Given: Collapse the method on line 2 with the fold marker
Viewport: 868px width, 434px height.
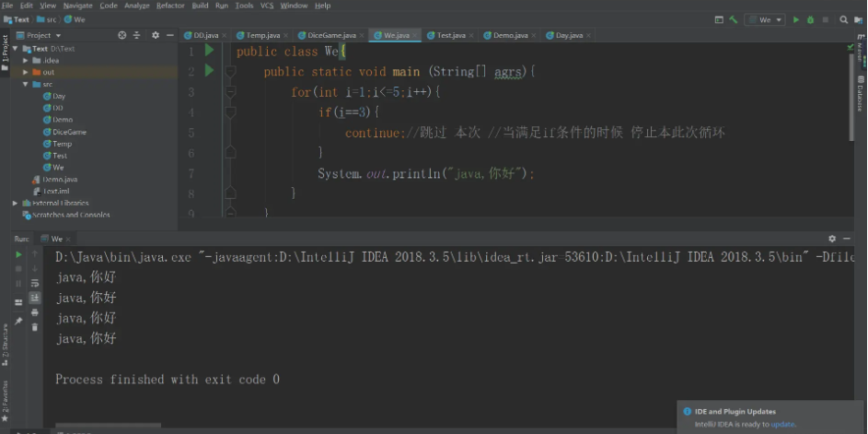Looking at the screenshot, I should 231,72.
